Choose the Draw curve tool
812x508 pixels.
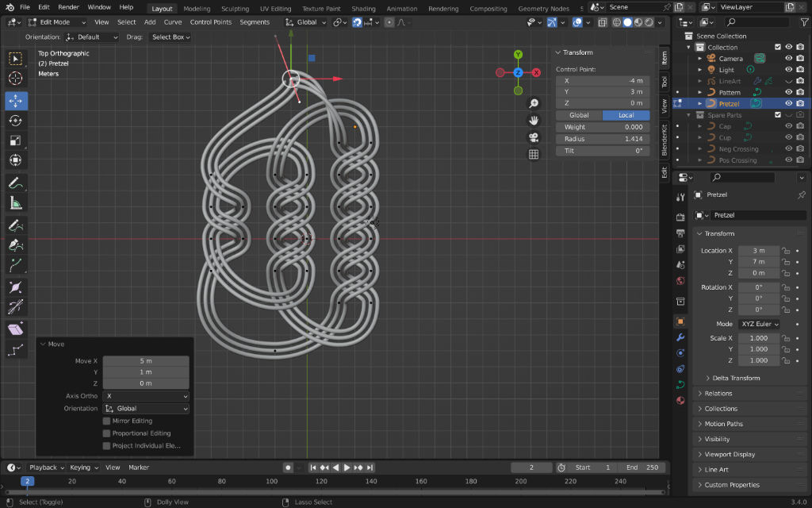pos(16,225)
